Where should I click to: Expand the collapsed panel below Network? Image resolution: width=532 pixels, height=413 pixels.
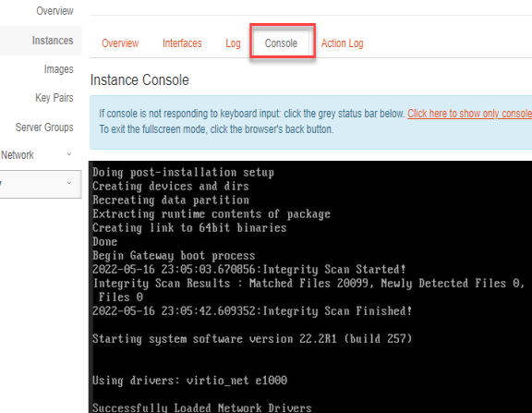coord(41,184)
